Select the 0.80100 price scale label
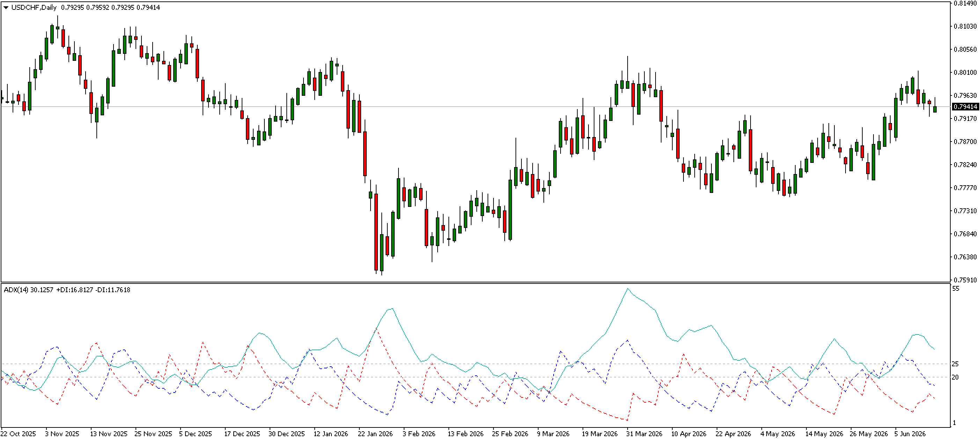This screenshot has height=439, width=980. coord(966,72)
